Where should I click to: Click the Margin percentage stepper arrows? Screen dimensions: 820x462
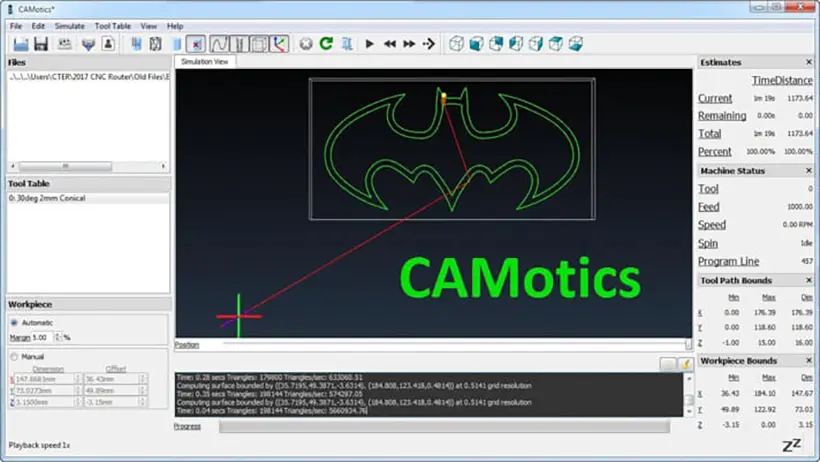(x=58, y=337)
